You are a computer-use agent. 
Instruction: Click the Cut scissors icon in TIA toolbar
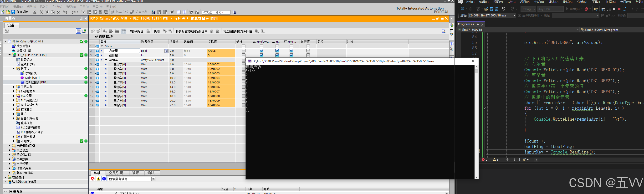point(41,12)
